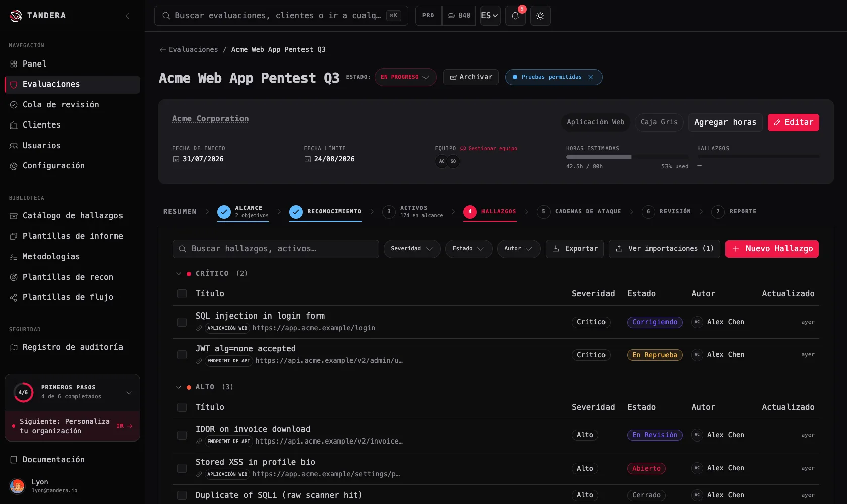Viewport: 847px width, 504px height.
Task: Open the Plantillas de informe icon
Action: click(x=14, y=236)
